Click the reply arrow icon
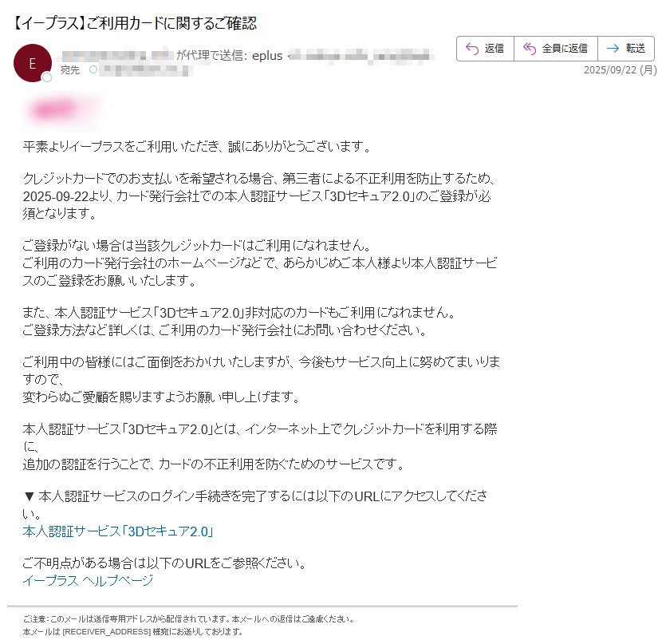 coord(472,49)
